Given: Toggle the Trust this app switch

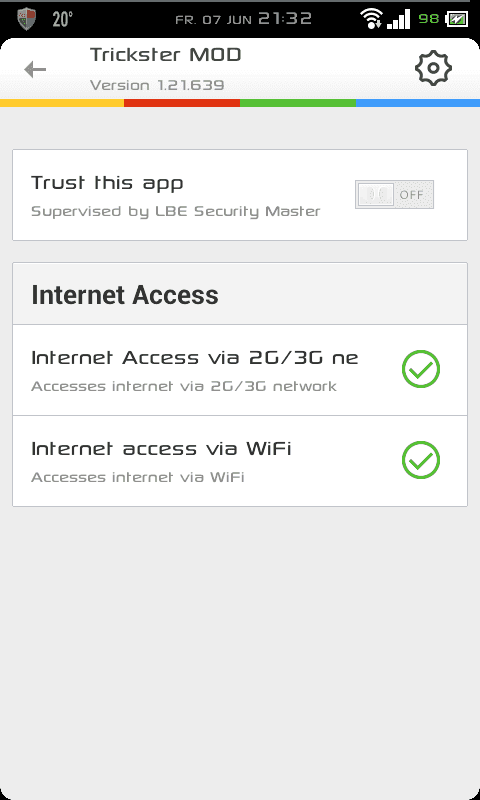Looking at the screenshot, I should coord(394,194).
